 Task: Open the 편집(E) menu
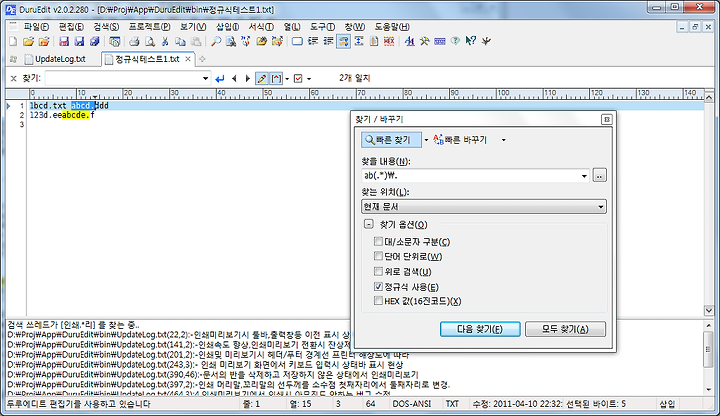(x=71, y=27)
